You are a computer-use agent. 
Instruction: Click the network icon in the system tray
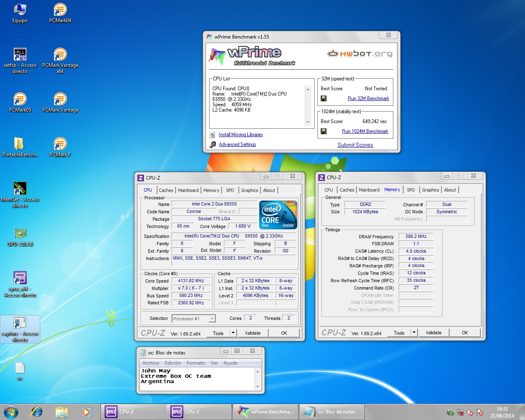point(460,413)
